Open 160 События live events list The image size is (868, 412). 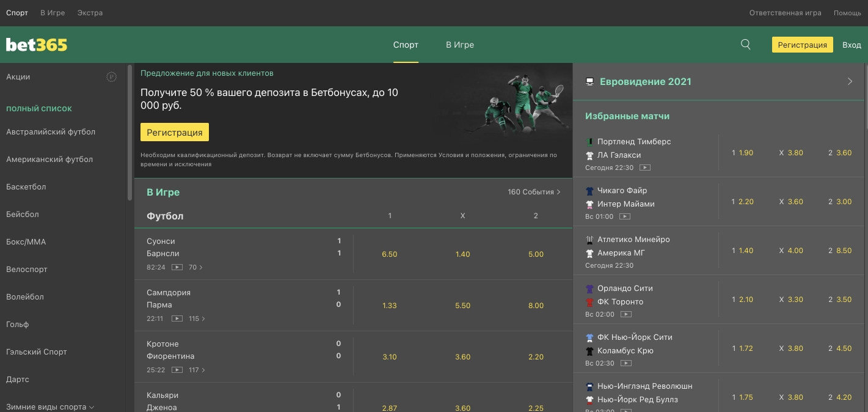click(x=534, y=192)
